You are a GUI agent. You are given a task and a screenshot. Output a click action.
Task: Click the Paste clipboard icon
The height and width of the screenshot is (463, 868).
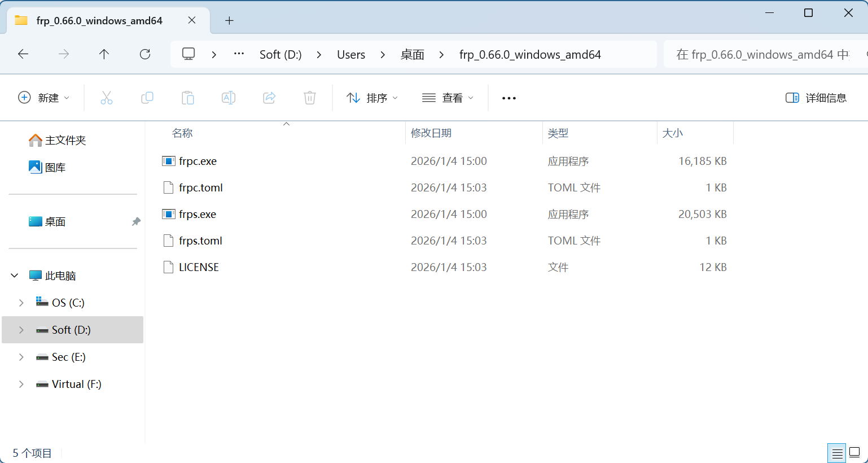[188, 98]
